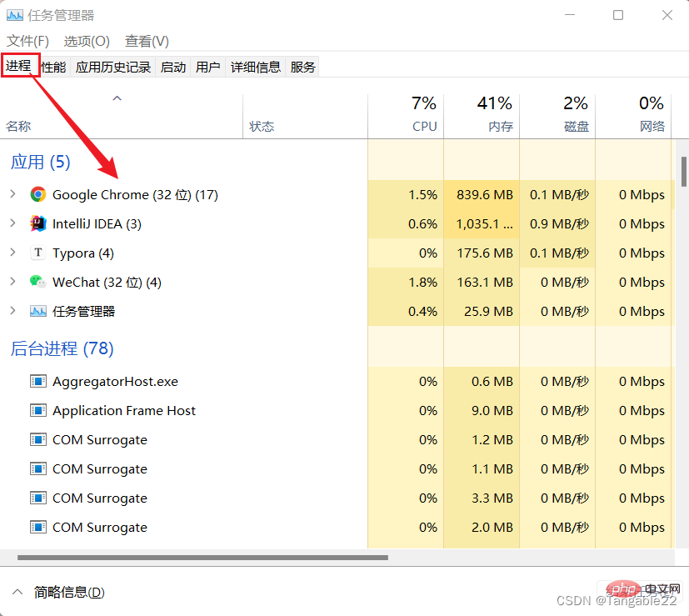Viewport: 689px width, 616px height.
Task: Select the WeChat (32 位) (4) row
Action: tap(336, 282)
